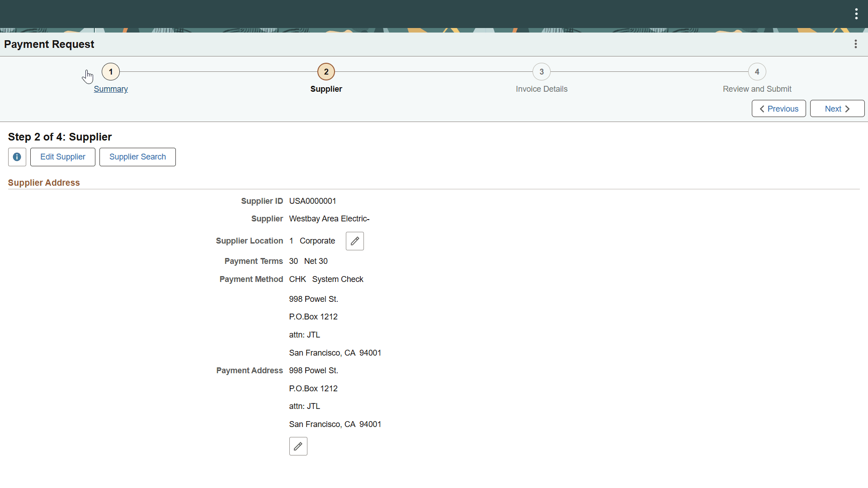Open the Payment Request page kebab menu
Image resolution: width=868 pixels, height=488 pixels.
pyautogui.click(x=856, y=44)
